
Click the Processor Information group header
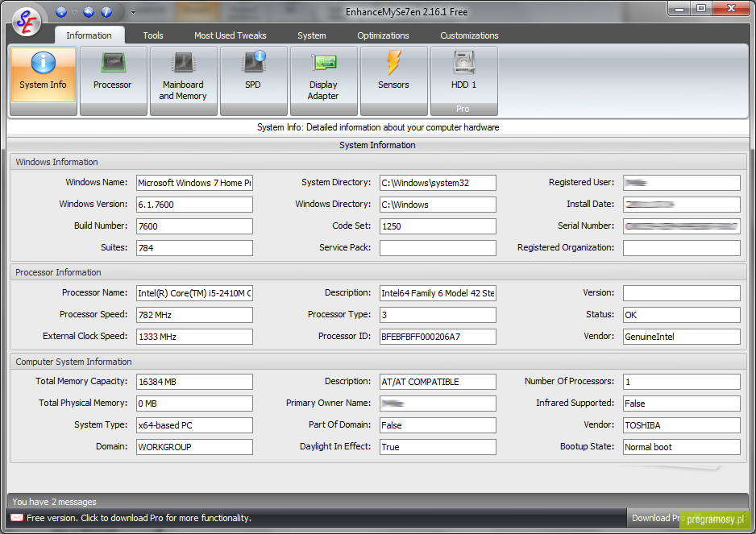pos(379,272)
